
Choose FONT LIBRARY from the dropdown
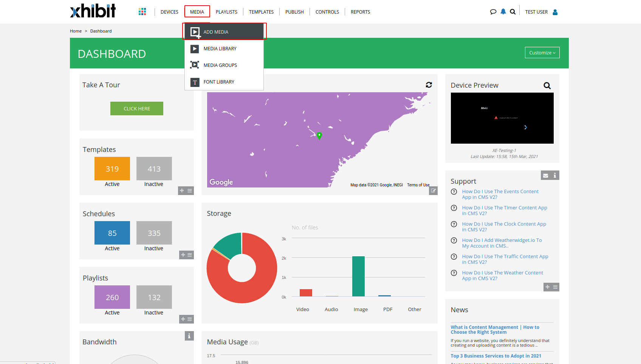pyautogui.click(x=224, y=82)
